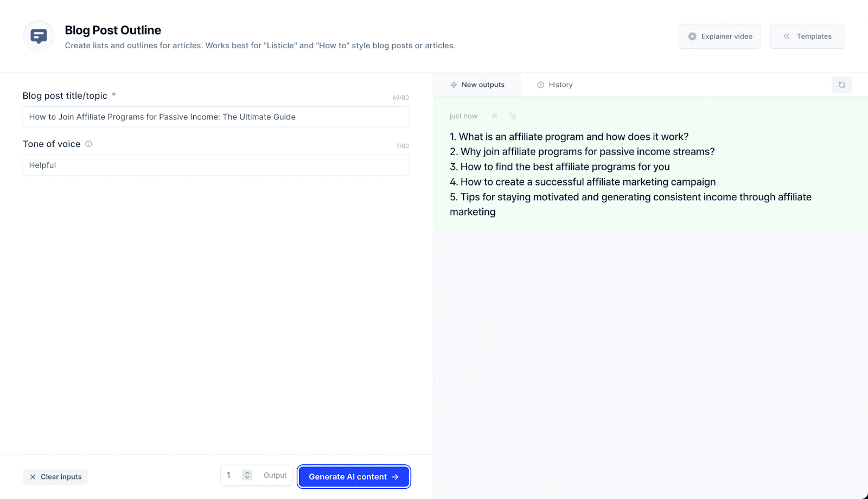The height and width of the screenshot is (499, 868).
Task: Click the 7/80 character counter
Action: coord(402,146)
